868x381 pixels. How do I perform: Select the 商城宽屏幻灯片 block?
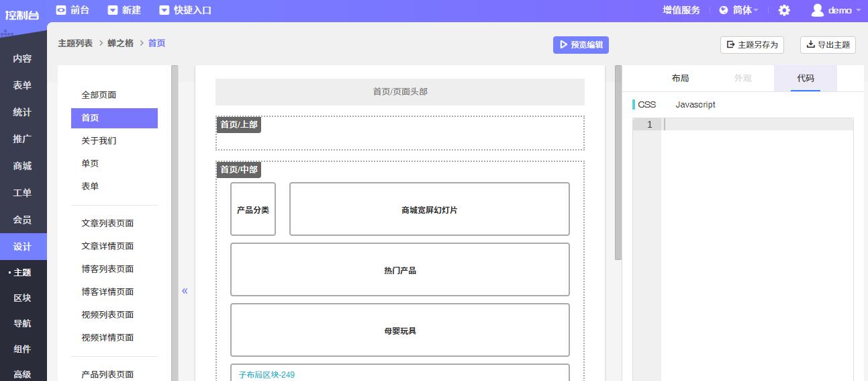point(430,209)
